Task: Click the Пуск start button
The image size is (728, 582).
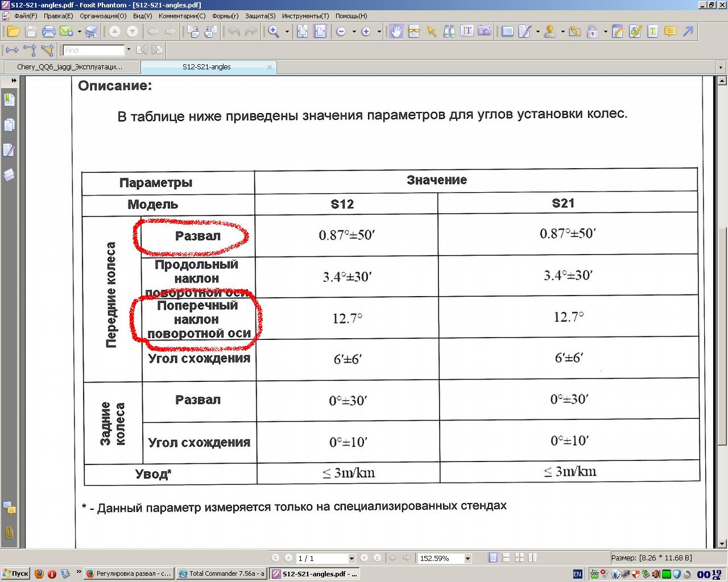Action: tap(15, 573)
